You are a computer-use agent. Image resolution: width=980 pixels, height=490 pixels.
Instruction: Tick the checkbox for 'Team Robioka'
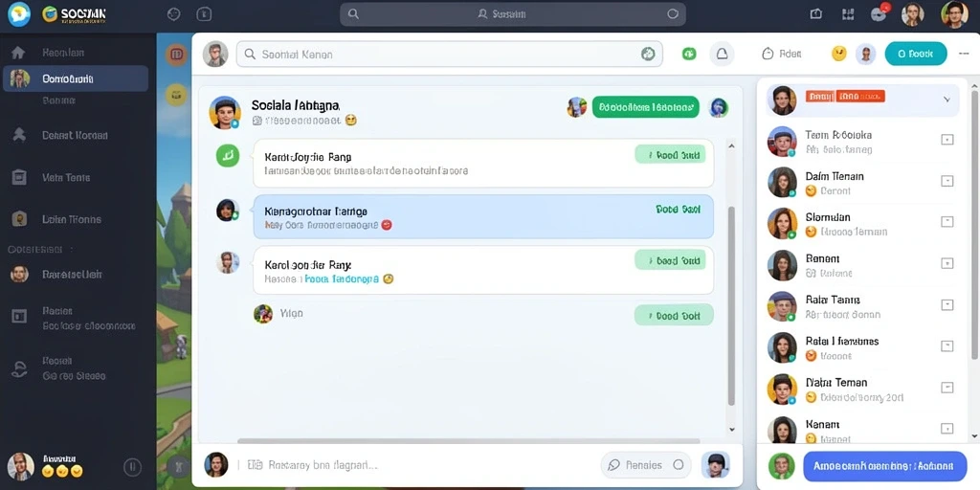pos(947,140)
